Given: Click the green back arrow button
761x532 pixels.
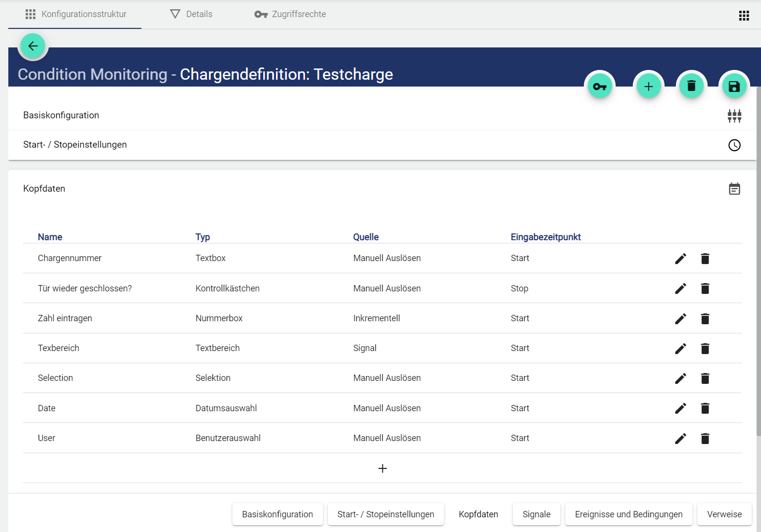Looking at the screenshot, I should [33, 46].
